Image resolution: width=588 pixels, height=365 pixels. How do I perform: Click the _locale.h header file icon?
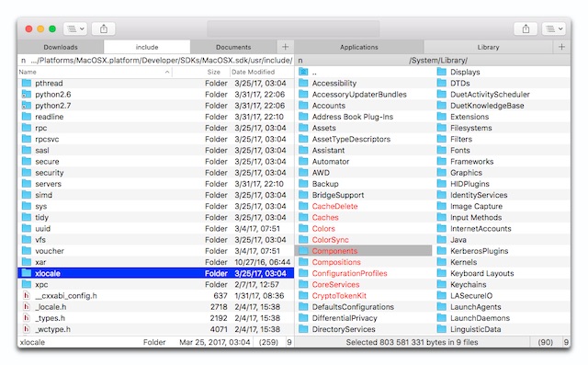(x=27, y=307)
